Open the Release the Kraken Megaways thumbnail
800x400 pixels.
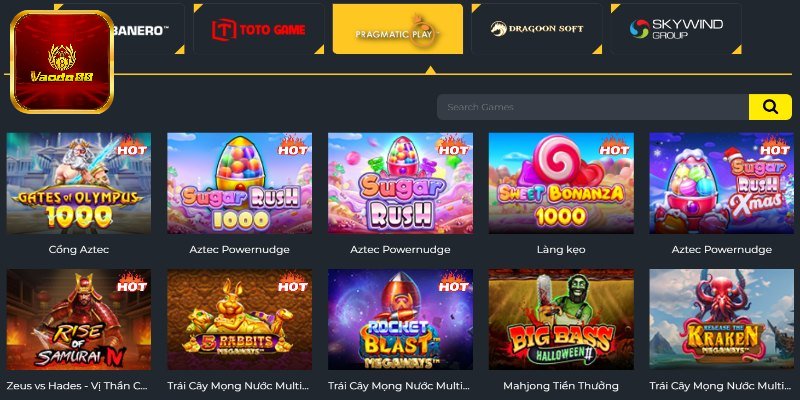(721, 319)
